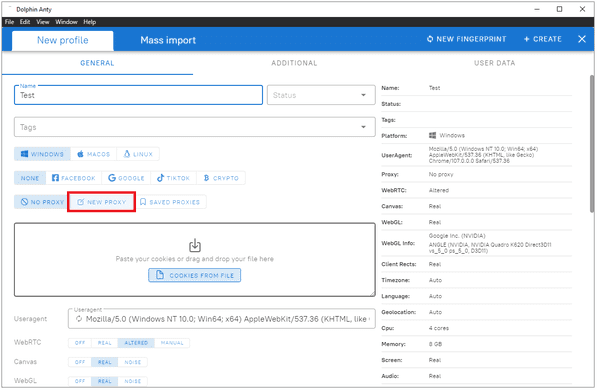Select the No Proxy option
Viewport: 597px width, 391px height.
pyautogui.click(x=42, y=202)
